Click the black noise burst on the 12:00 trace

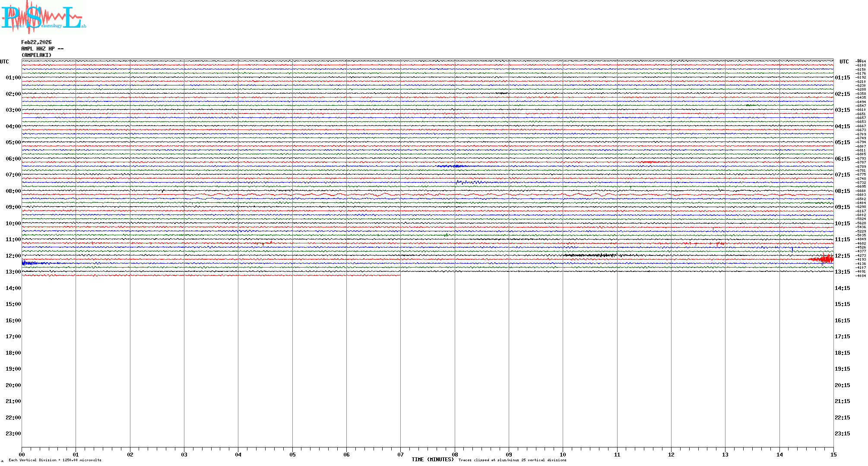[x=592, y=255]
